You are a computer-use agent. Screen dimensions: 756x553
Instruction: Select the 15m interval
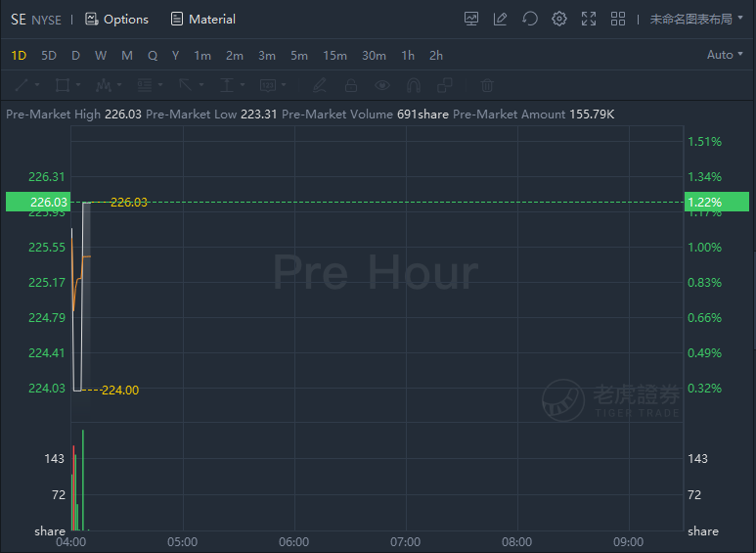[335, 56]
